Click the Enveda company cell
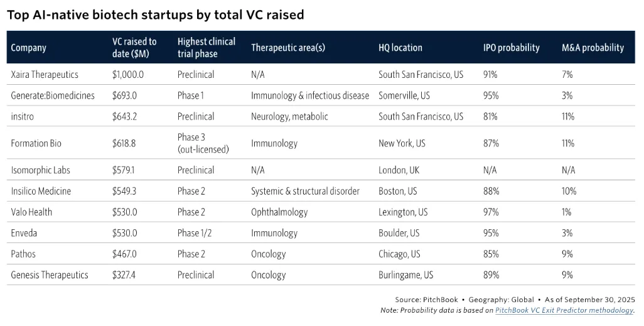 (x=24, y=233)
